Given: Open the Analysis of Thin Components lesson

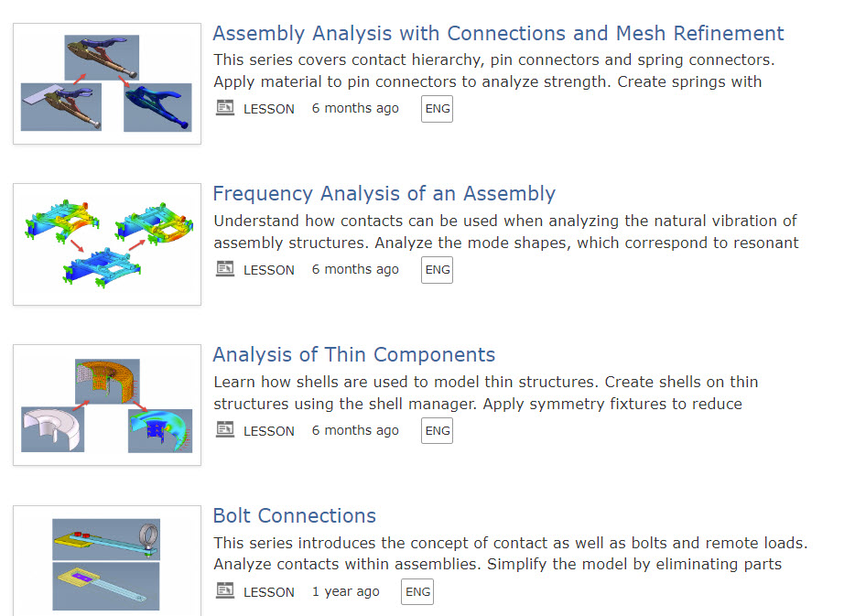Looking at the screenshot, I should pos(353,354).
